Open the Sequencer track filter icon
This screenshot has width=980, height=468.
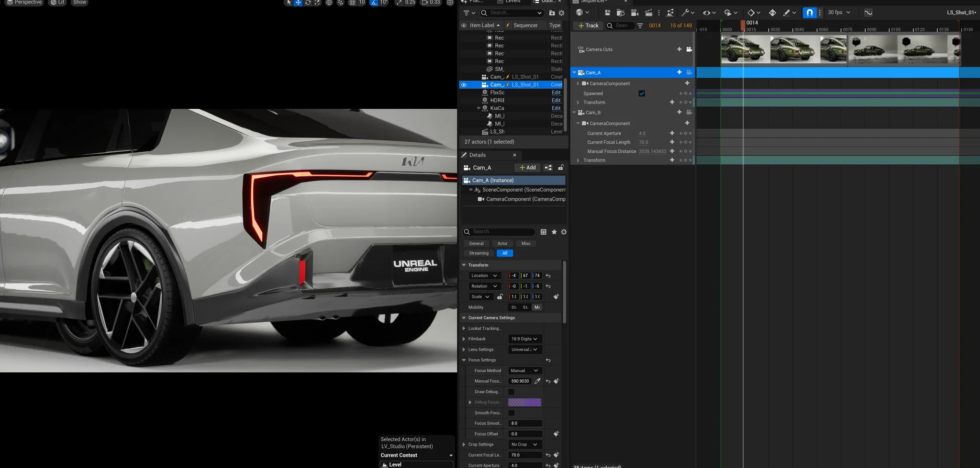coord(640,26)
